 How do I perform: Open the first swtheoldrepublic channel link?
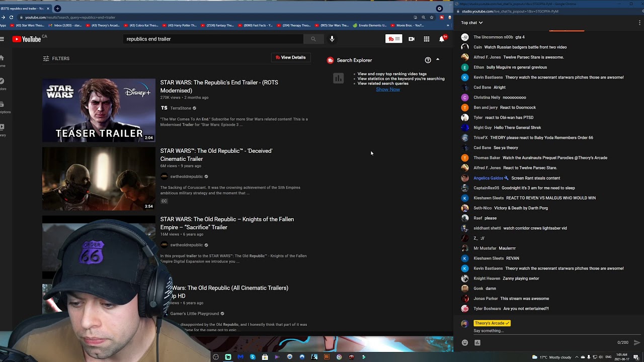(x=186, y=176)
